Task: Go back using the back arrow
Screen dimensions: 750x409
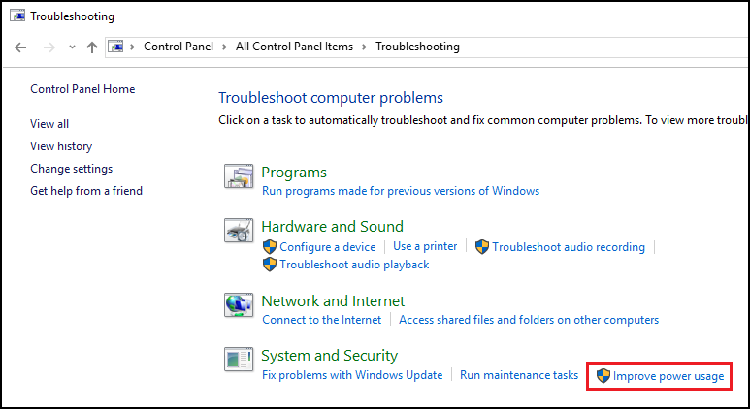Action: [x=21, y=47]
